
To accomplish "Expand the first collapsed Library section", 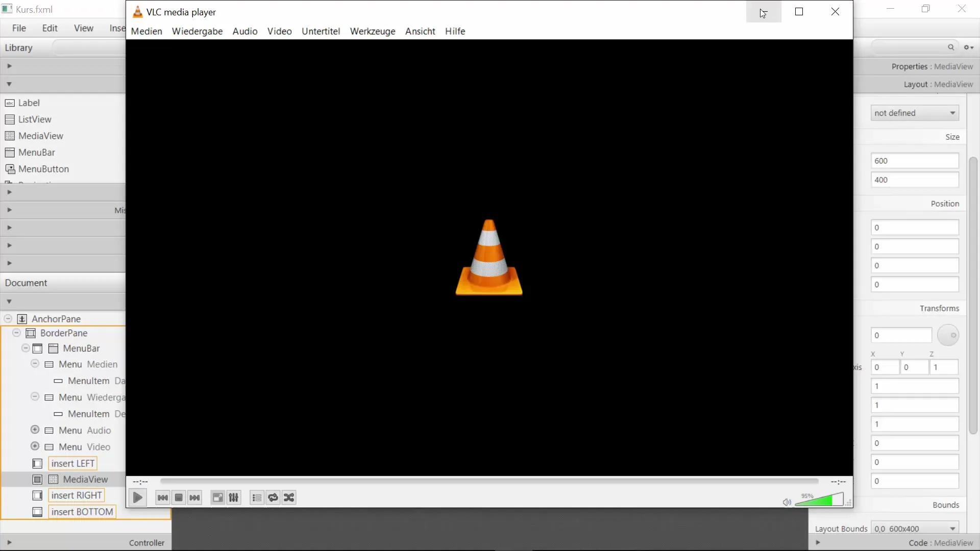I will pyautogui.click(x=9, y=66).
